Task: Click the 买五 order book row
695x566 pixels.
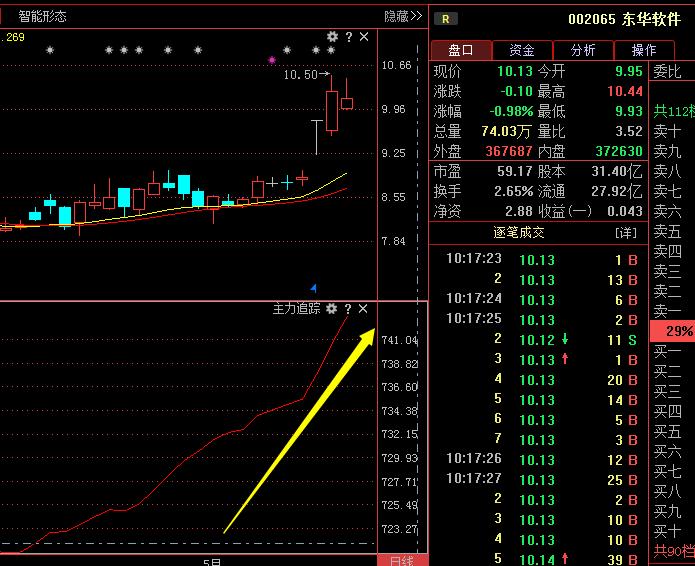Action: coord(672,432)
